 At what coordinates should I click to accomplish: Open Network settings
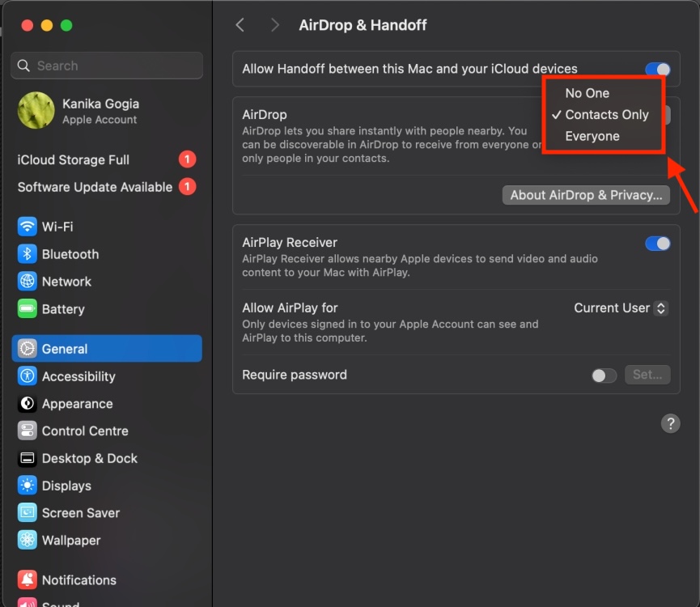[x=65, y=282]
